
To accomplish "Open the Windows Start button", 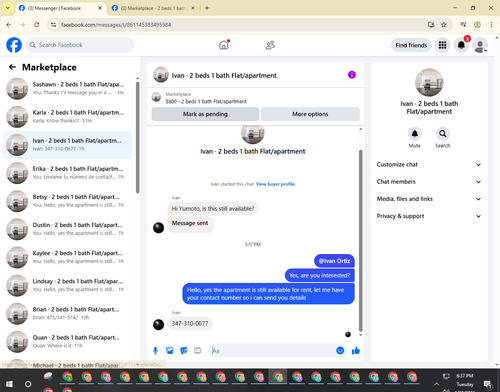I will 9,384.
